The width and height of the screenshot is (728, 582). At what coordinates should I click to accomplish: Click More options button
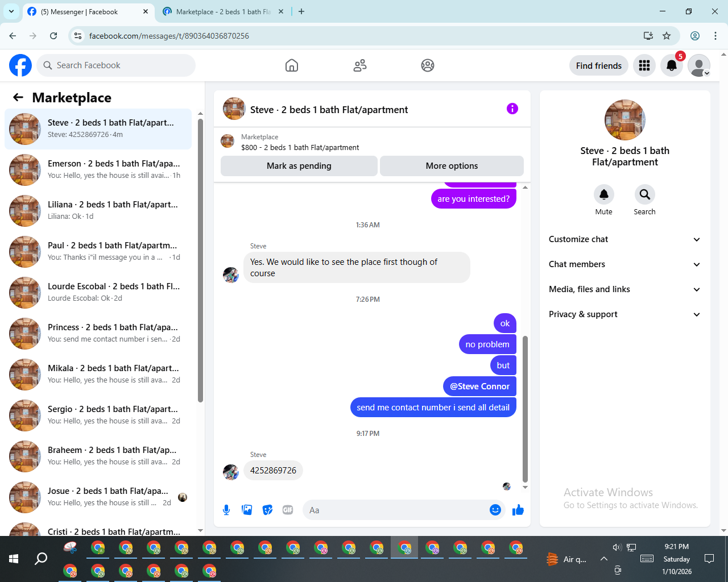(452, 166)
